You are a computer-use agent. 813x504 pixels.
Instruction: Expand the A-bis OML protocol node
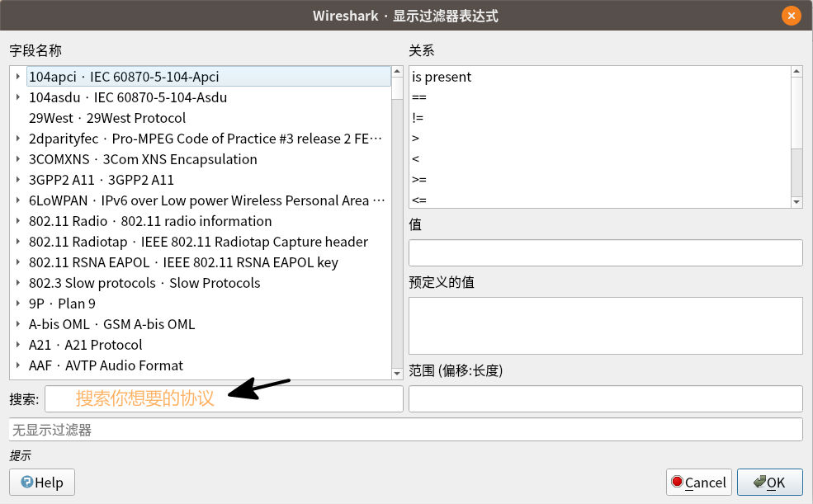click(18, 323)
